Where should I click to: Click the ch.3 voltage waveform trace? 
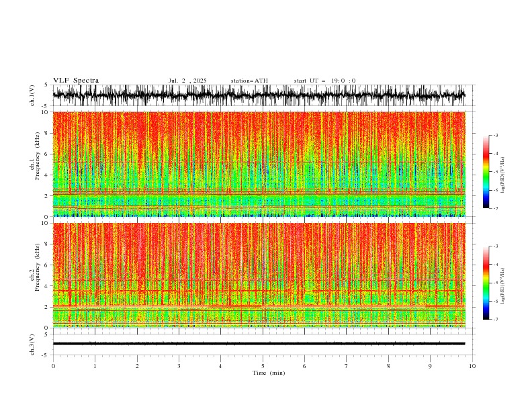point(259,344)
